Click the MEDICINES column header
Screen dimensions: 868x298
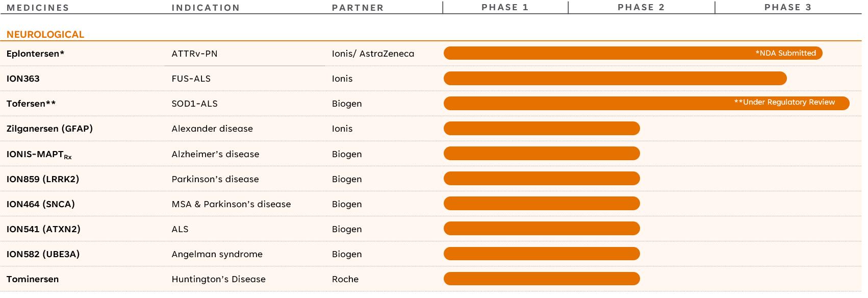38,8
